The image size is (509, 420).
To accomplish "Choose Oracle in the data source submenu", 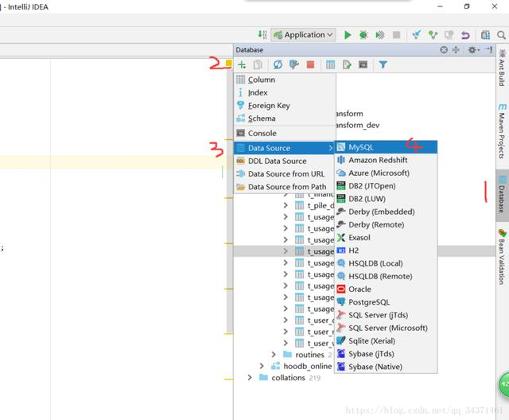I will tap(359, 290).
